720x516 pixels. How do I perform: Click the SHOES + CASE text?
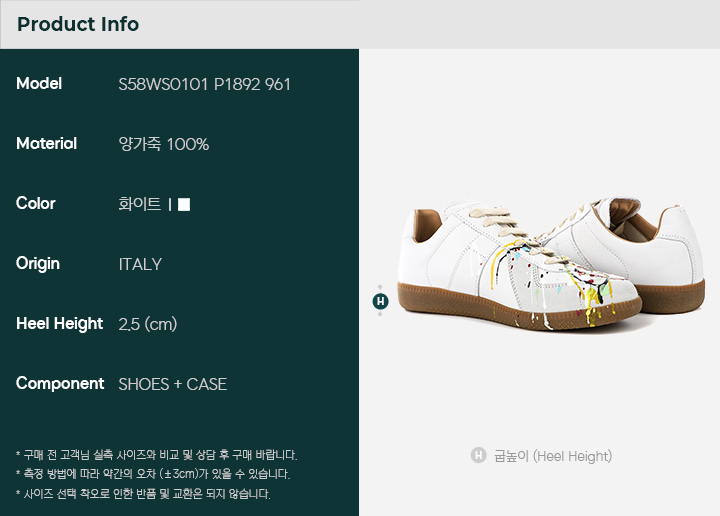tap(173, 384)
